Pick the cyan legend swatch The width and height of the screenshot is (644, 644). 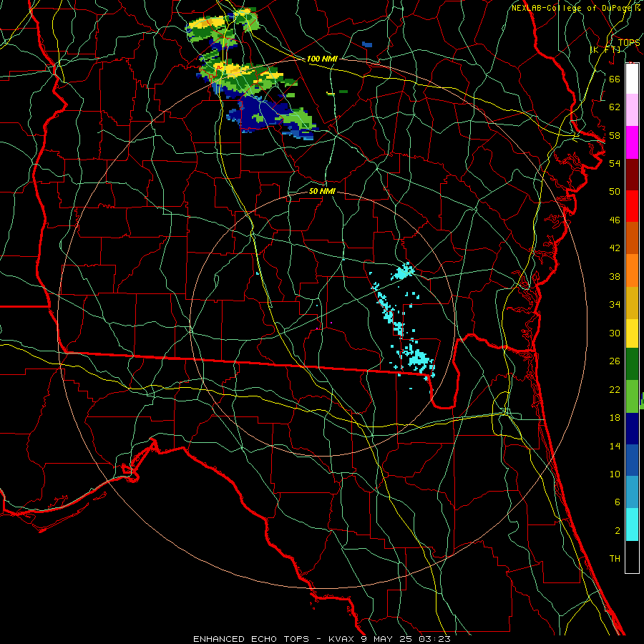click(x=632, y=525)
